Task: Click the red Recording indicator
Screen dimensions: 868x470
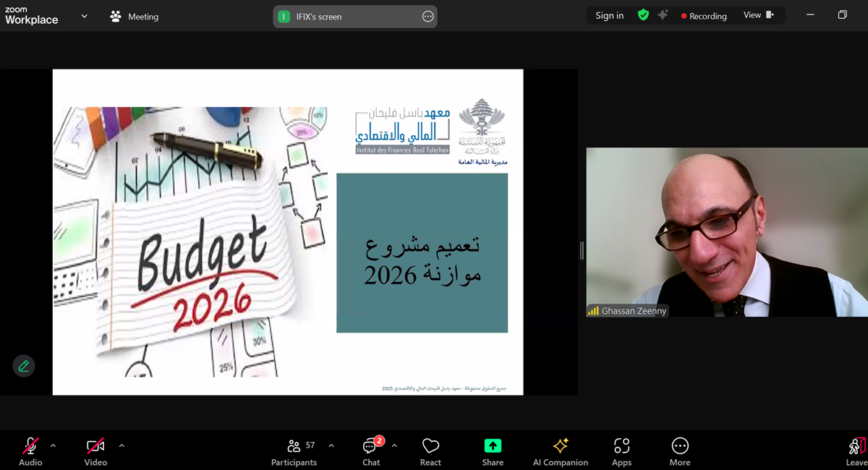Action: coord(704,16)
